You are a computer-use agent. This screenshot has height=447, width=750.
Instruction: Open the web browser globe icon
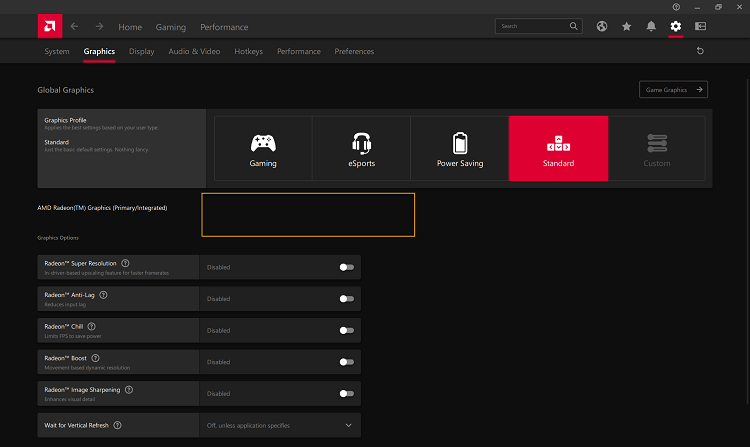(601, 26)
